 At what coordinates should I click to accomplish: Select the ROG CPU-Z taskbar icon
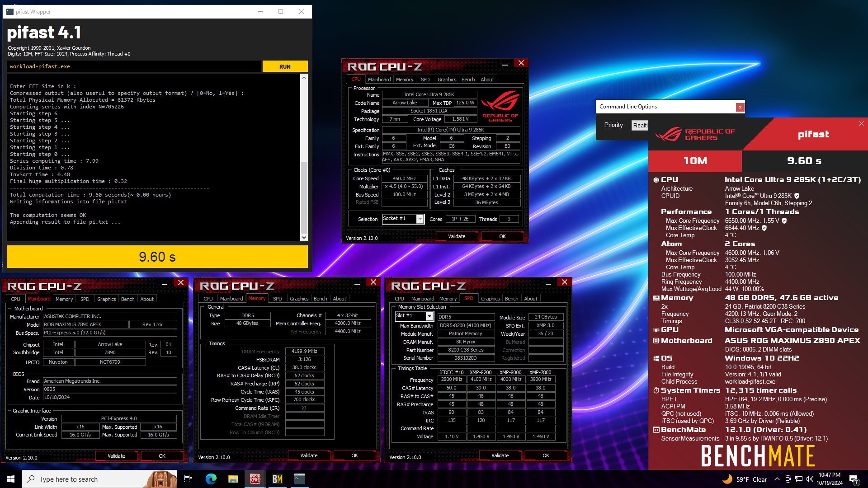click(255, 479)
